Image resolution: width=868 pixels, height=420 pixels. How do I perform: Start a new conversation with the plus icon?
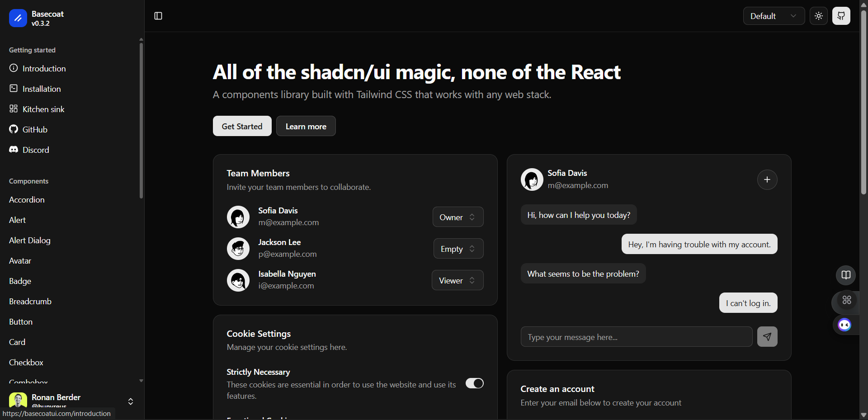tap(767, 179)
